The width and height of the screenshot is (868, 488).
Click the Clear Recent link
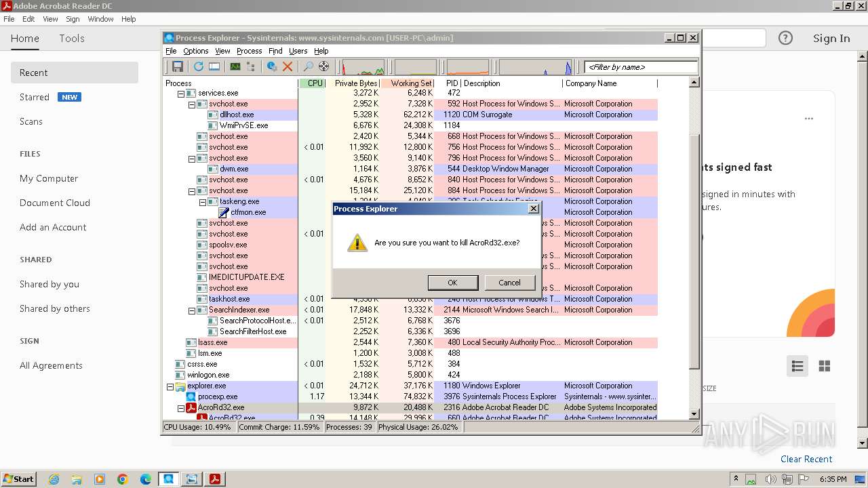[806, 459]
